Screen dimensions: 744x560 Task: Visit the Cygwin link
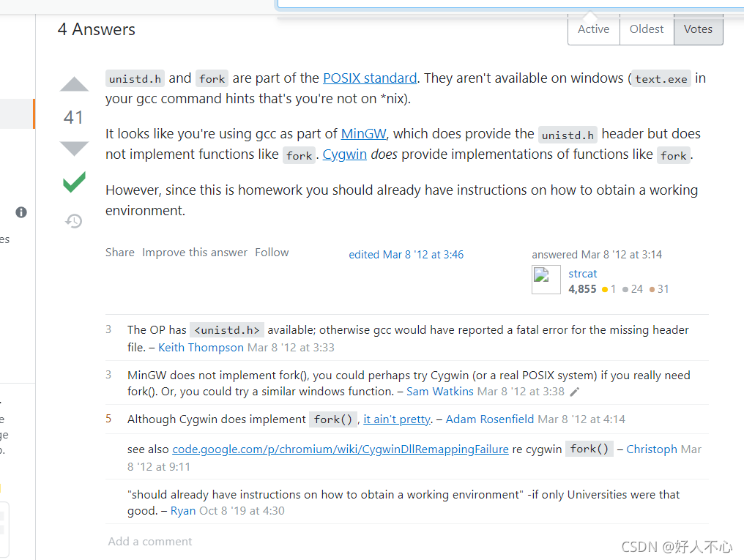click(x=344, y=154)
